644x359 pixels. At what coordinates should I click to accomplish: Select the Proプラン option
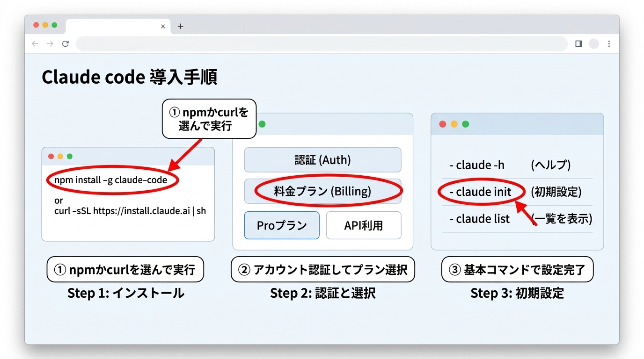click(x=281, y=225)
